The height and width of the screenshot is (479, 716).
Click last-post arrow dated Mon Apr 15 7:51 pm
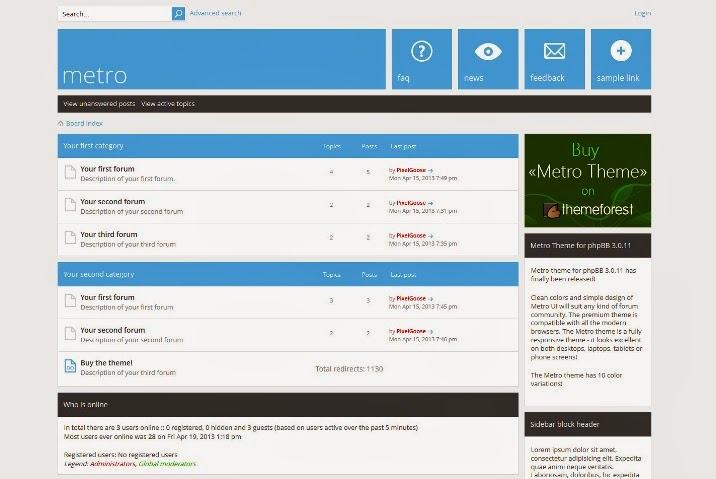pos(431,203)
